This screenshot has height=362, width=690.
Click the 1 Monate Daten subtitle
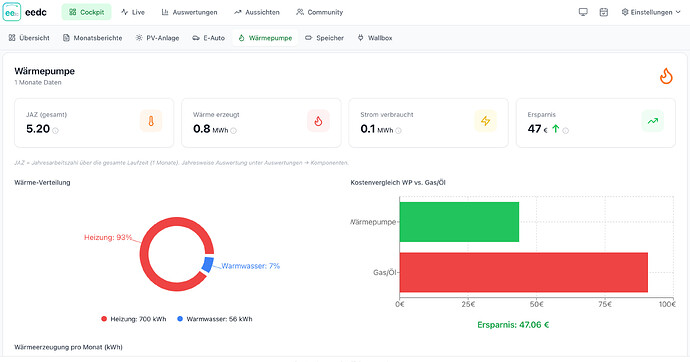[38, 82]
